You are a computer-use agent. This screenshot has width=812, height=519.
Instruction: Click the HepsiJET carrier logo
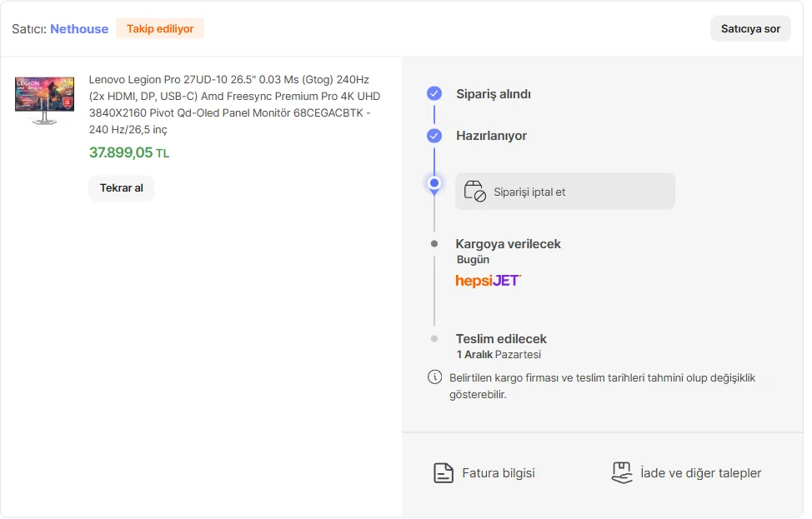click(x=489, y=281)
